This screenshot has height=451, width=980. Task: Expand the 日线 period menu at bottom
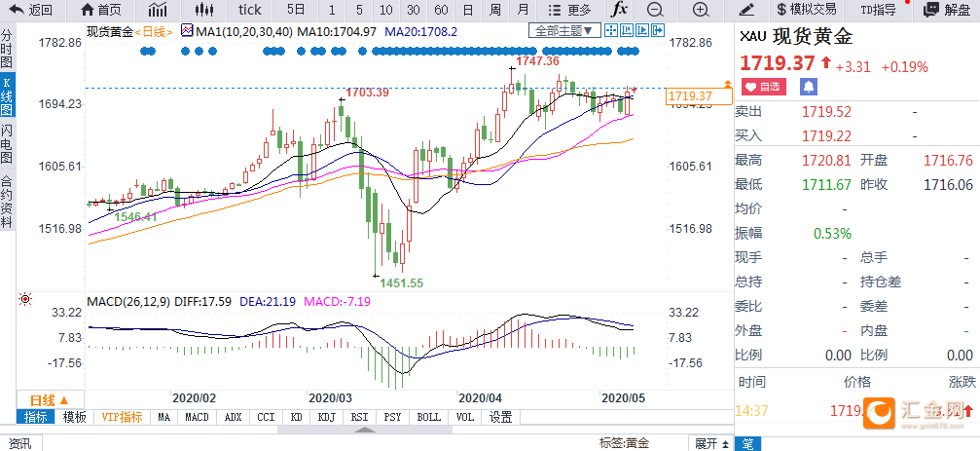point(50,401)
